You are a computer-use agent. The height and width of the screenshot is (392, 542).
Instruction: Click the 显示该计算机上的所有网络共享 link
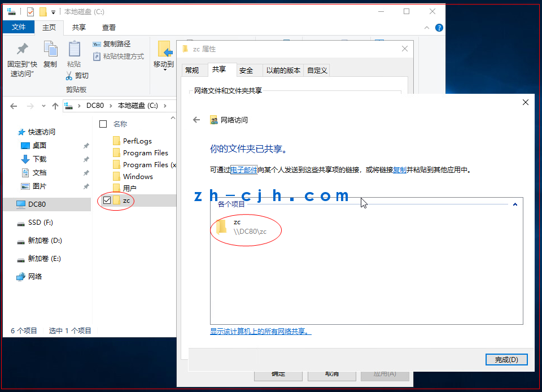tap(260, 332)
